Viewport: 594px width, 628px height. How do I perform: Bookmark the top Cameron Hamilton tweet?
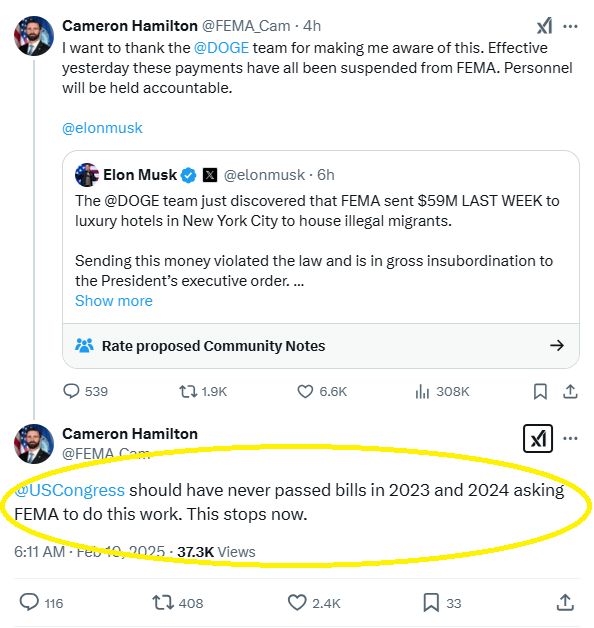click(540, 392)
